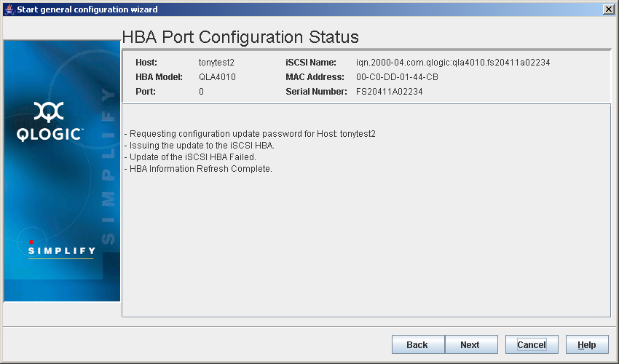This screenshot has height=364, width=619.
Task: Click the HBA Port Configuration Status heading
Action: [x=240, y=37]
